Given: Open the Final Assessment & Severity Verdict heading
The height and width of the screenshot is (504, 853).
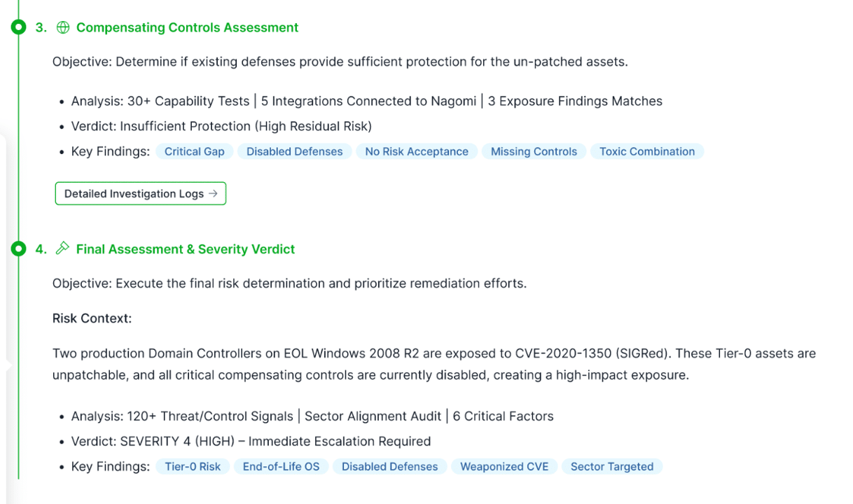Looking at the screenshot, I should click(186, 249).
